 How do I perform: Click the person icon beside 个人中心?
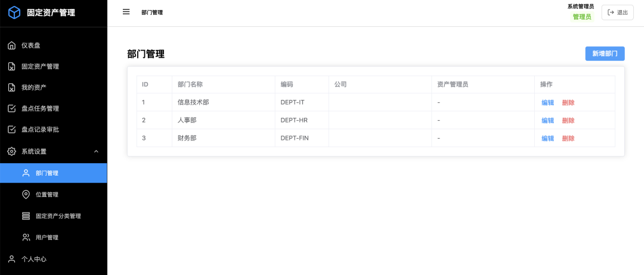tap(12, 258)
